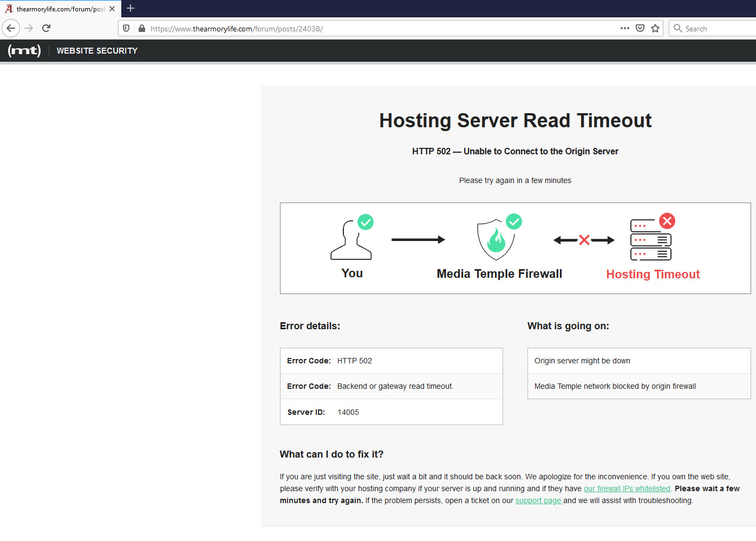The image size is (756, 541).
Task: Open the 'support page' link
Action: coord(538,500)
